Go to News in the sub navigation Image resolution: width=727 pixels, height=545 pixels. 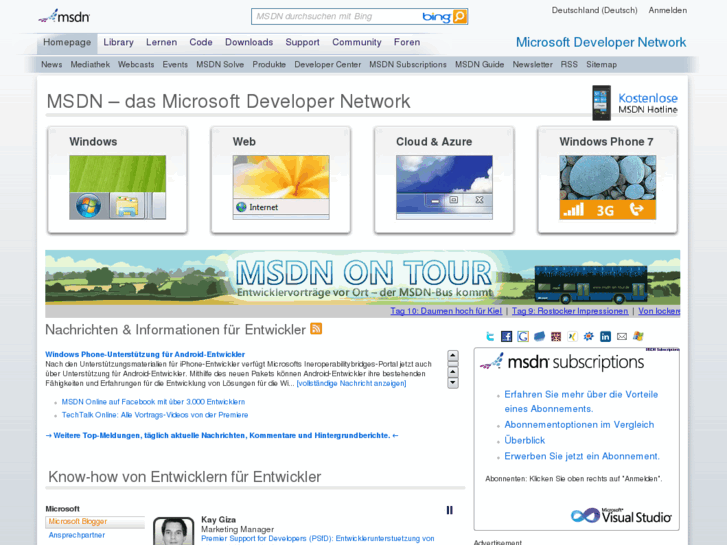click(51, 64)
